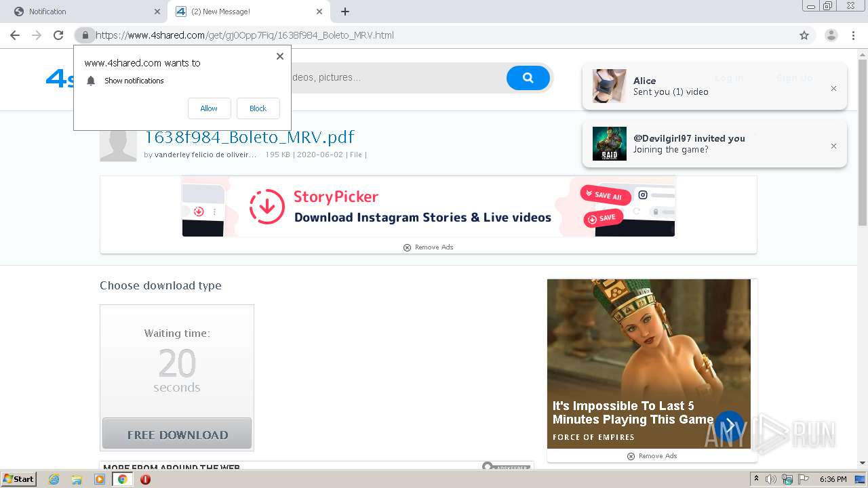Click the browser forward arrow
This screenshot has height=488, width=868.
click(x=37, y=35)
